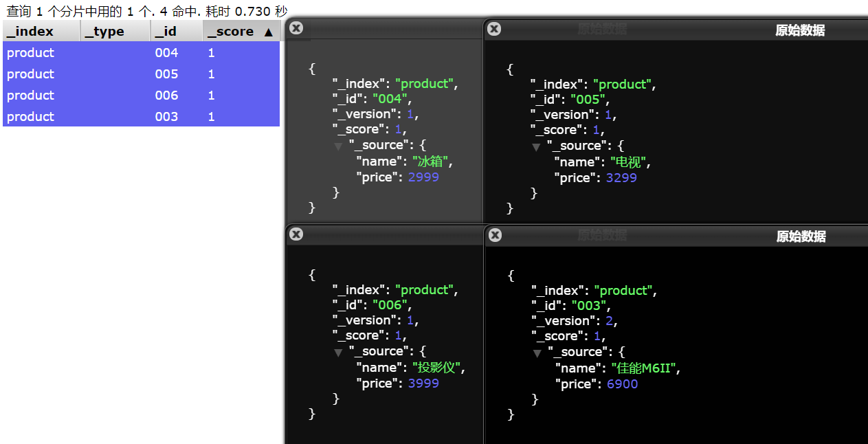Click 原始数据 title bar of the 003 panel
The image size is (868, 444).
801,236
